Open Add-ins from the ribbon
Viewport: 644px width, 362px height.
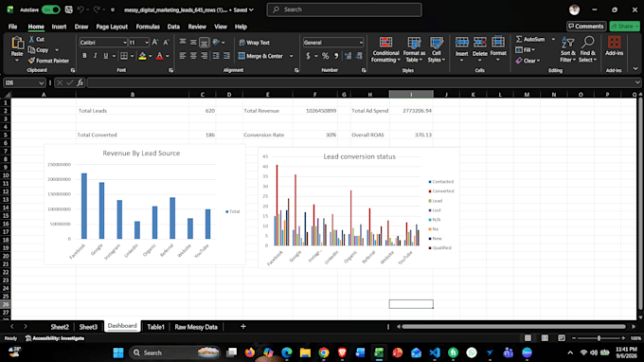[614, 45]
